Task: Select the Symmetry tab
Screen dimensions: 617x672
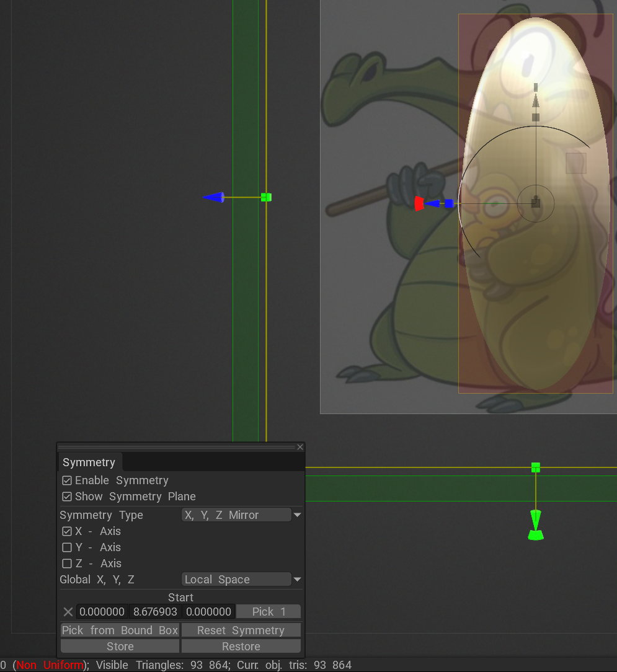Action: pyautogui.click(x=89, y=462)
